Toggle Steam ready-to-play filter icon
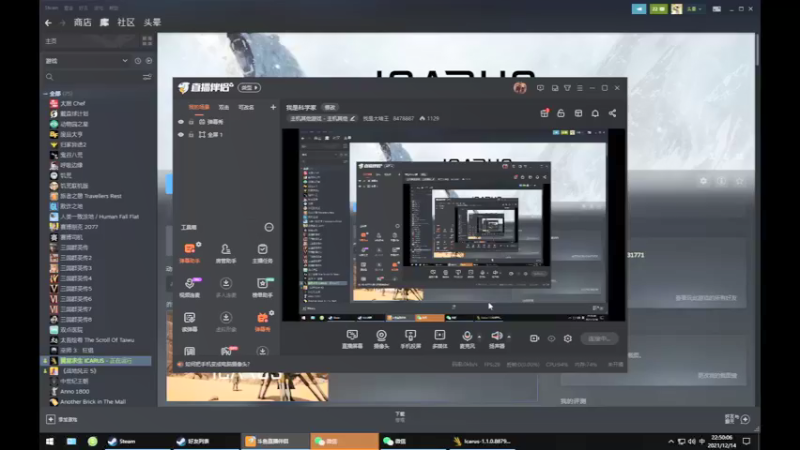800x450 pixels. [x=148, y=61]
